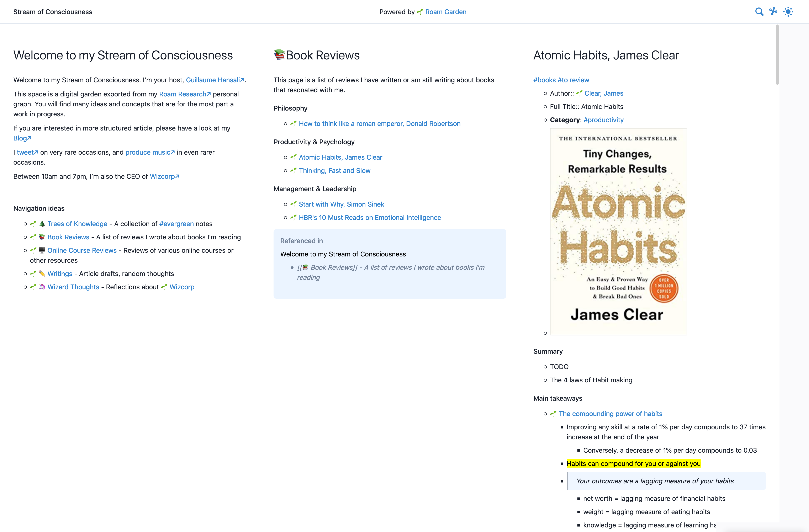Open the graph view icon
This screenshot has width=809, height=532.
tap(773, 12)
